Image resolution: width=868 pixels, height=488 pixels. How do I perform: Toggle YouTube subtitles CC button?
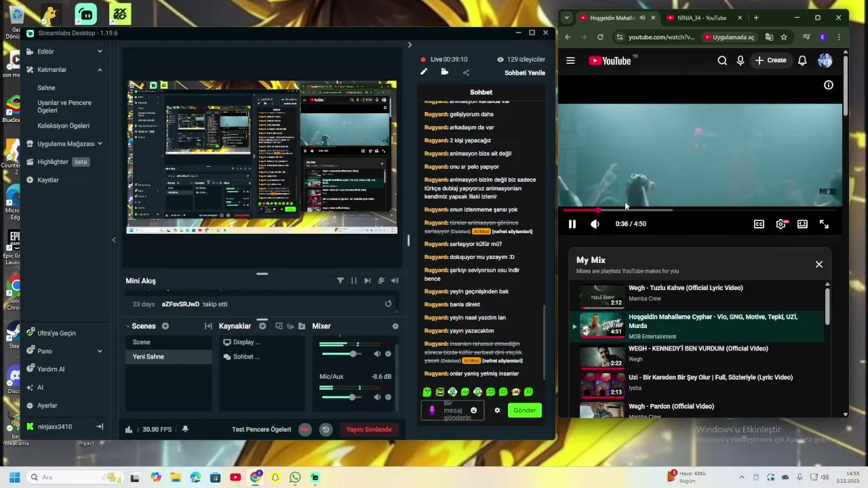pyautogui.click(x=759, y=224)
